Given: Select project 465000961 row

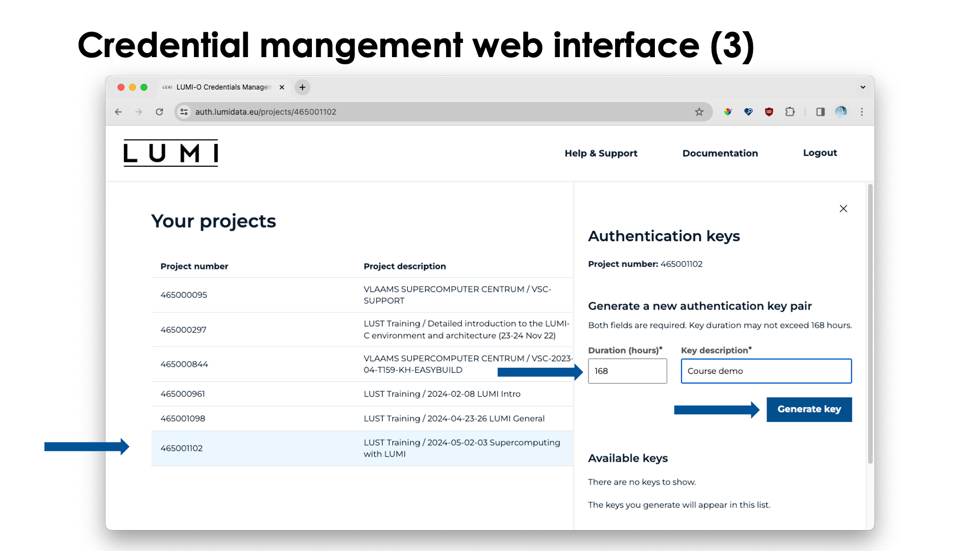Looking at the screenshot, I should tap(362, 394).
